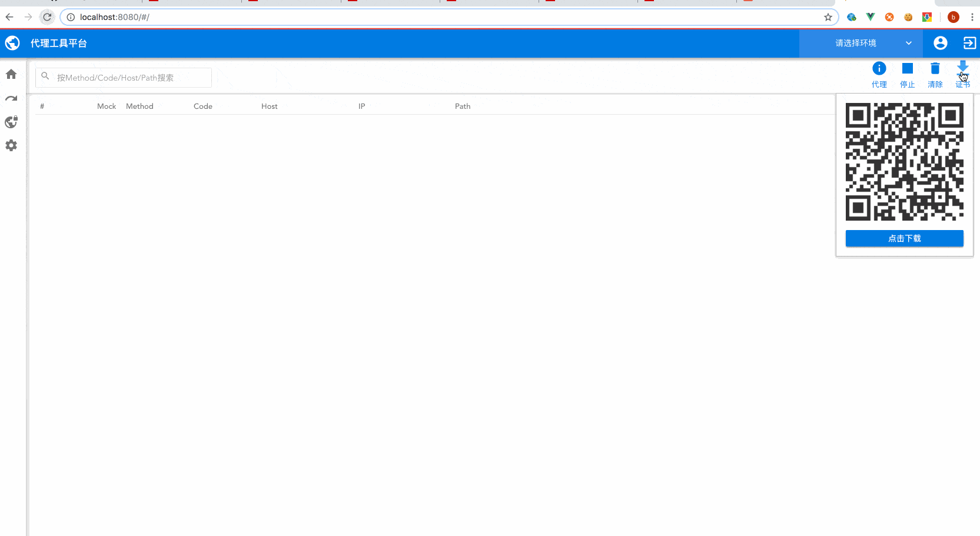Screen dimensions: 980x536
Task: Click the globe logo beside 代理工具平台
Action: [x=12, y=43]
